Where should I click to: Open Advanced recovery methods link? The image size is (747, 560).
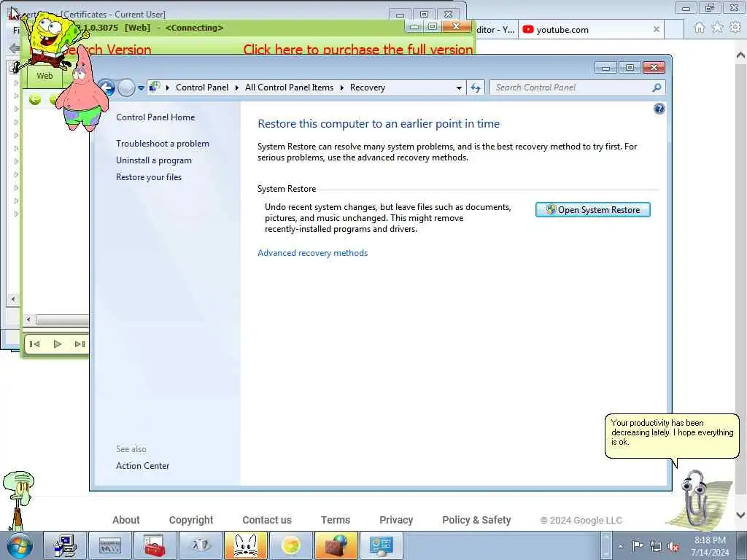coord(312,253)
